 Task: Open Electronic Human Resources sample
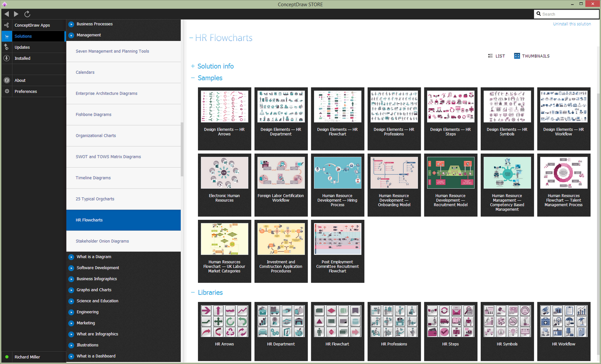224,185
